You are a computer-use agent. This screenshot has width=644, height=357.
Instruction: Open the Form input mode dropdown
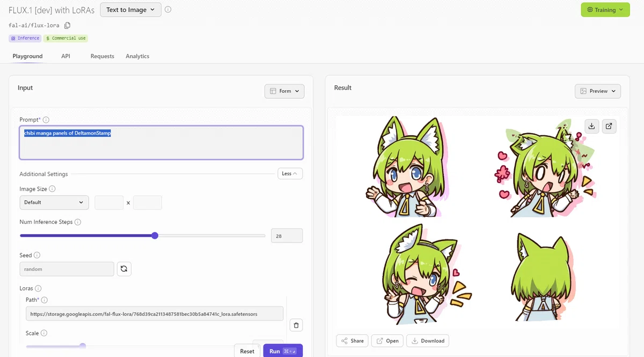click(x=284, y=91)
